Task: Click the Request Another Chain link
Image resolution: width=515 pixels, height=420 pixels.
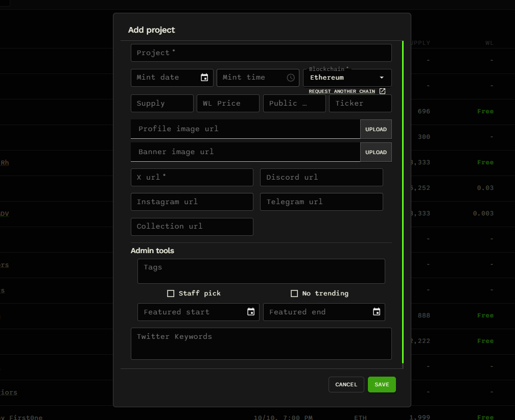Action: pyautogui.click(x=342, y=91)
